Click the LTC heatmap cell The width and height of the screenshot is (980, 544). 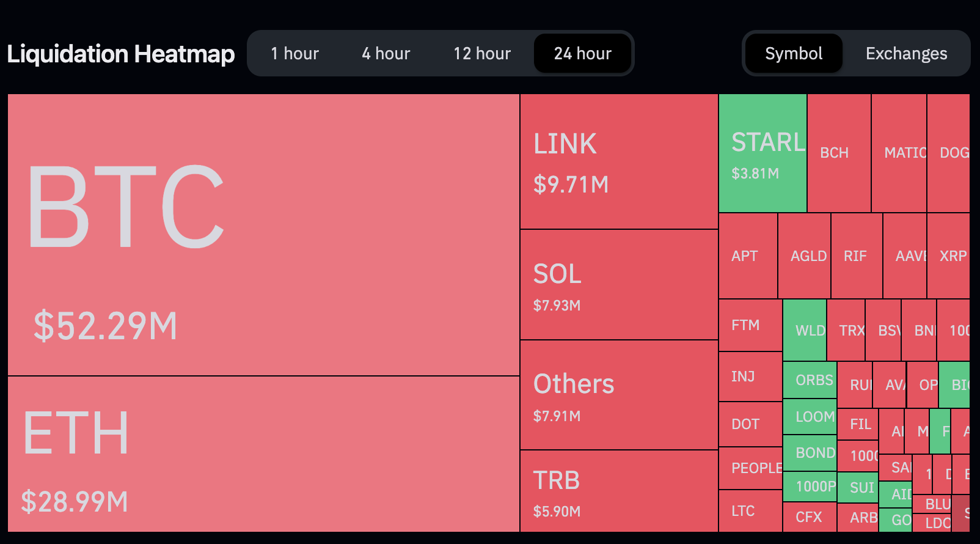coord(750,511)
